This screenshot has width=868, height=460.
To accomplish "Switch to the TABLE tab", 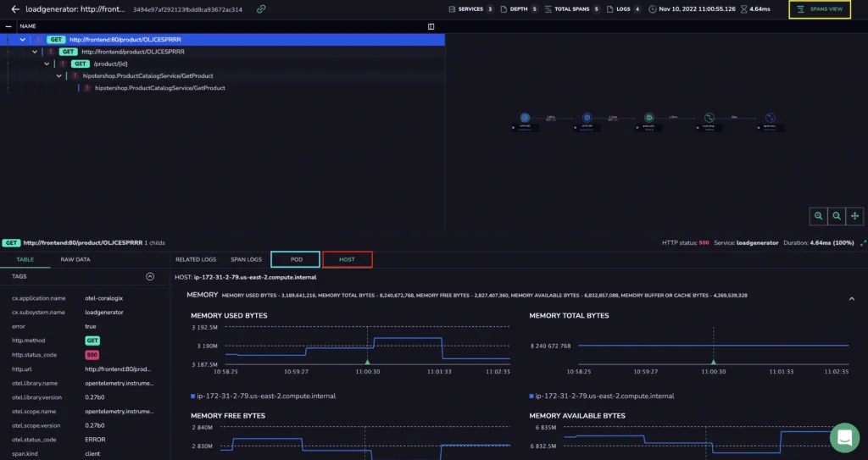I will (x=25, y=259).
